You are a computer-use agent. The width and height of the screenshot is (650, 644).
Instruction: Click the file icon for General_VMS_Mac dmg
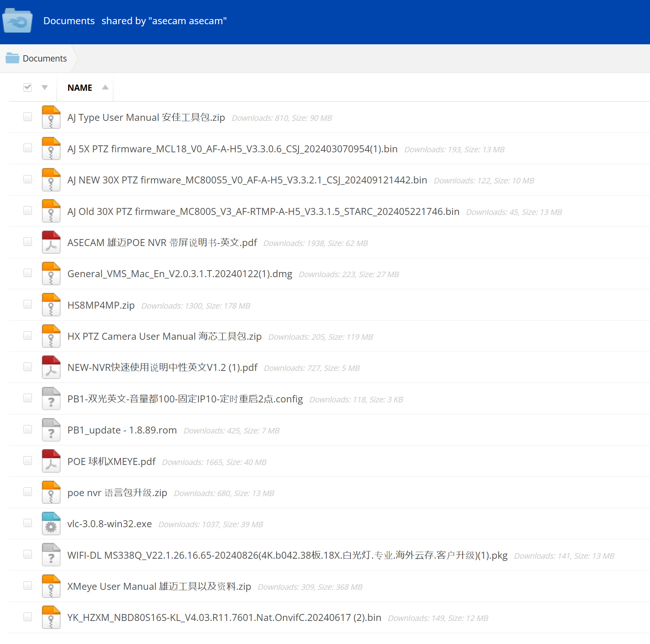51,273
